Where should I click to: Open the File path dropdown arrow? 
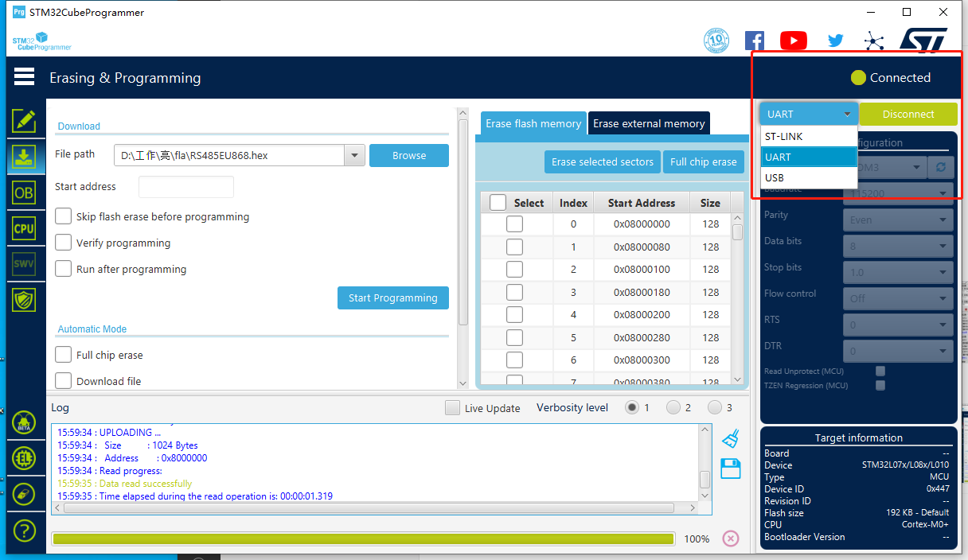tap(354, 156)
